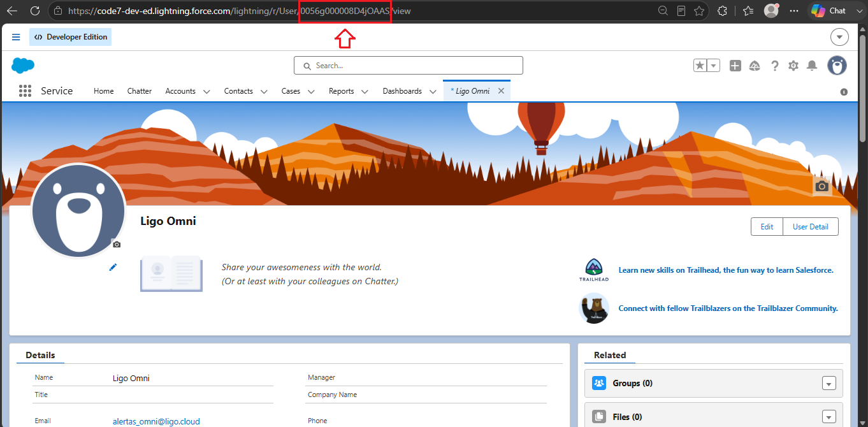Go to Chatter tab

click(140, 91)
